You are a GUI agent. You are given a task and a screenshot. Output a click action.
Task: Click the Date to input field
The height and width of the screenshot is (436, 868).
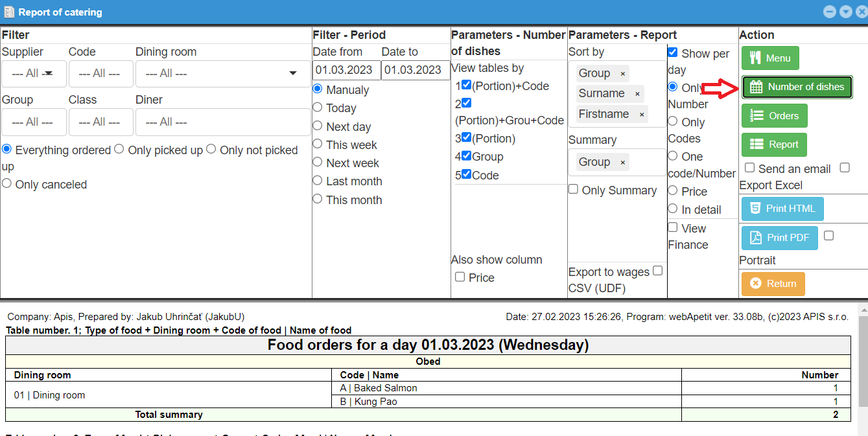pyautogui.click(x=416, y=70)
